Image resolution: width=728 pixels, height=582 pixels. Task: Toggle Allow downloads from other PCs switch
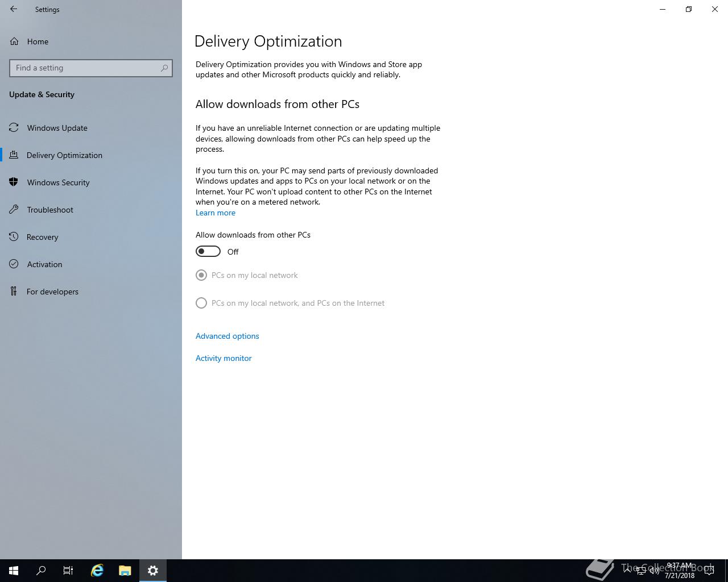coord(208,251)
